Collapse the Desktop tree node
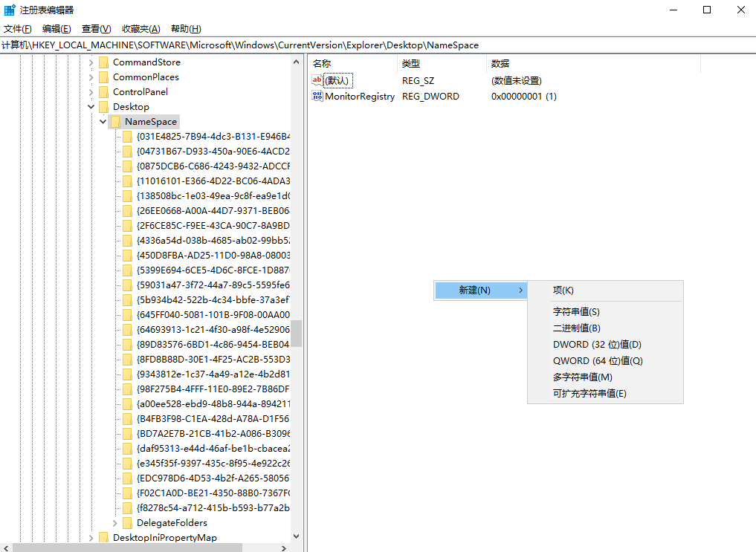 click(91, 107)
